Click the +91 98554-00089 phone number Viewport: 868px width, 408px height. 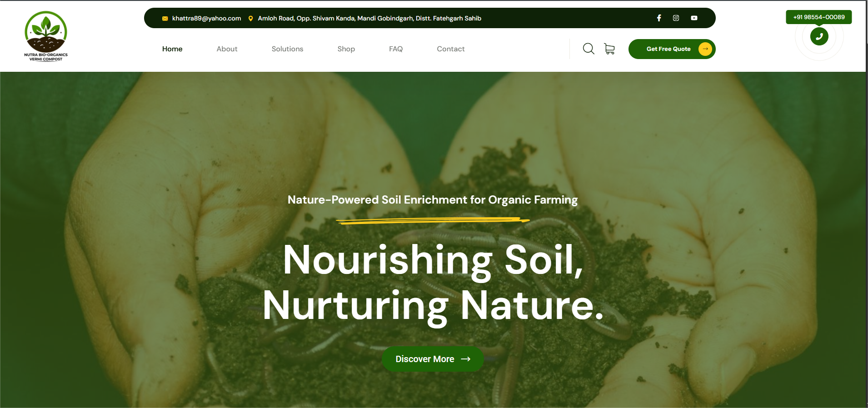point(818,17)
